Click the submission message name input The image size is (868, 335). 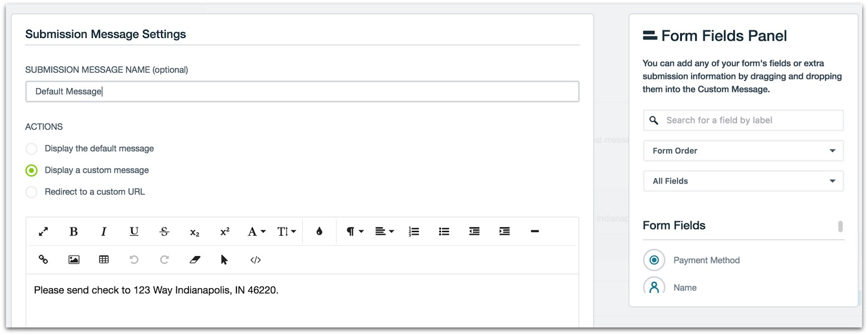(x=302, y=92)
